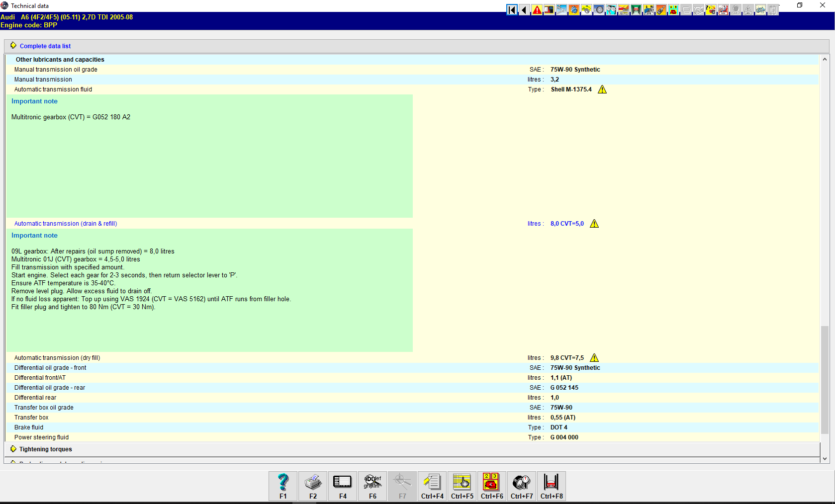Click the Ctrl+F7 tyre pressure gauge button

[x=522, y=486]
